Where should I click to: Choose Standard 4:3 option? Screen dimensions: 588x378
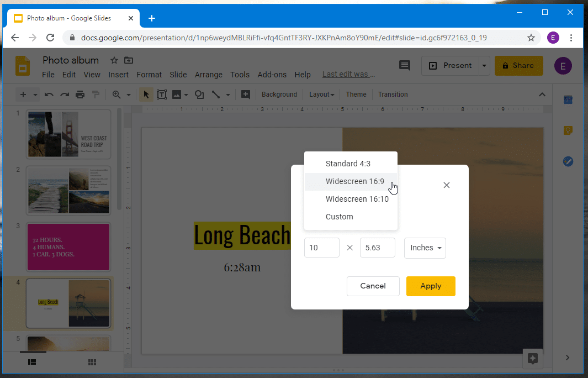tap(349, 164)
